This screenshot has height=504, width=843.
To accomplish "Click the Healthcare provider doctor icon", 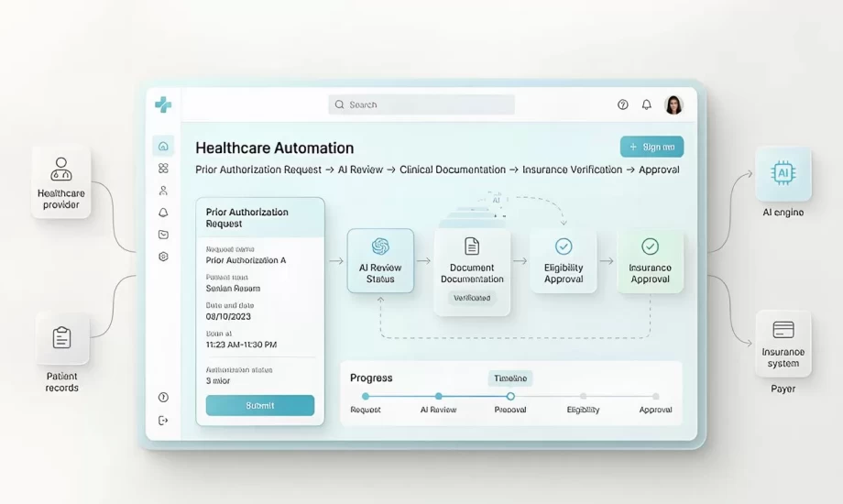I will click(x=61, y=169).
